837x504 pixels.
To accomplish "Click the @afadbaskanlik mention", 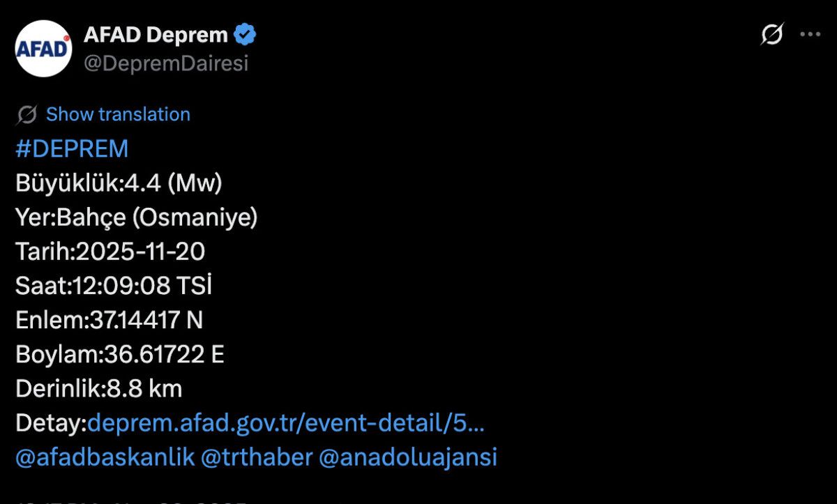I will coord(103,457).
